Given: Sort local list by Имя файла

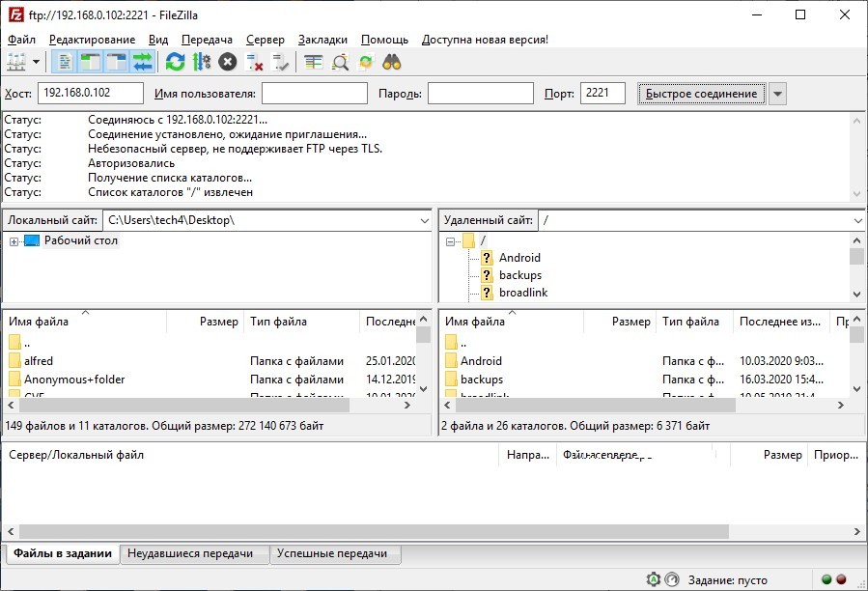Looking at the screenshot, I should [85, 322].
